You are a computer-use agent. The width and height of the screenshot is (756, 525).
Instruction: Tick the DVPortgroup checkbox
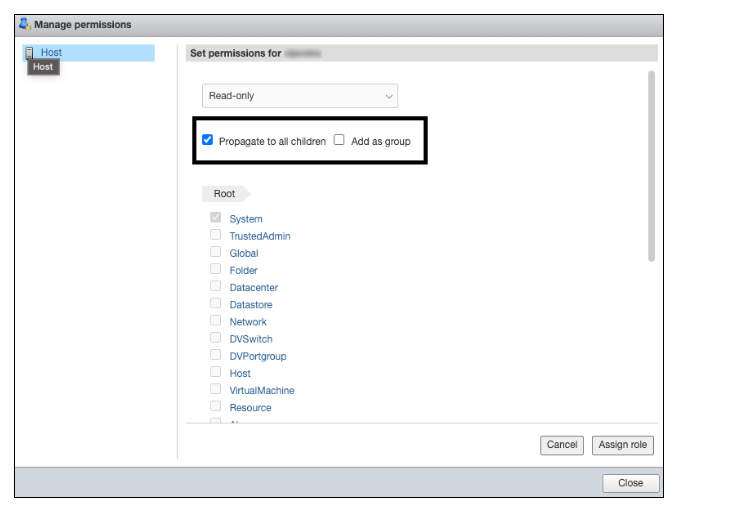pyautogui.click(x=215, y=355)
